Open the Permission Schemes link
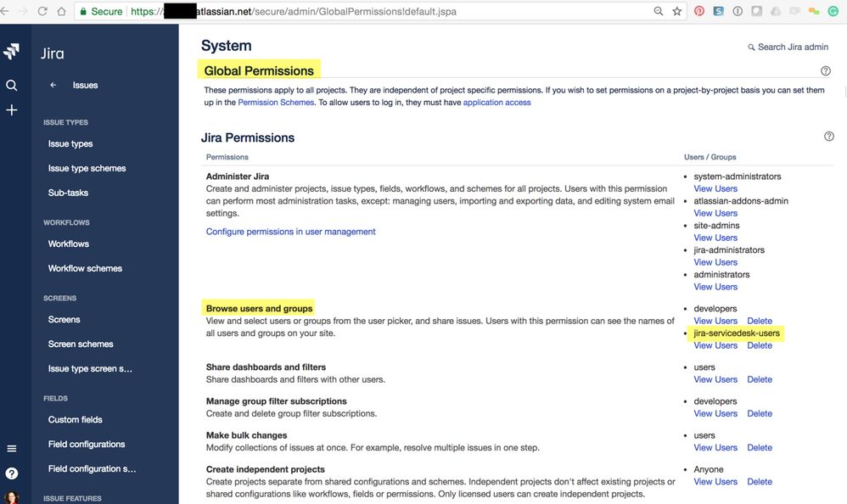The height and width of the screenshot is (504, 847). click(276, 102)
